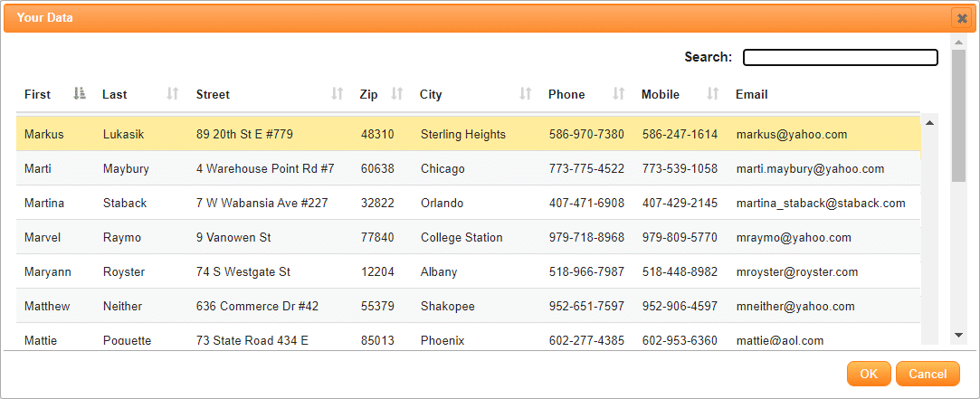Screen dimensions: 980x399
Task: Select the Marti Maybury row
Action: (x=468, y=168)
